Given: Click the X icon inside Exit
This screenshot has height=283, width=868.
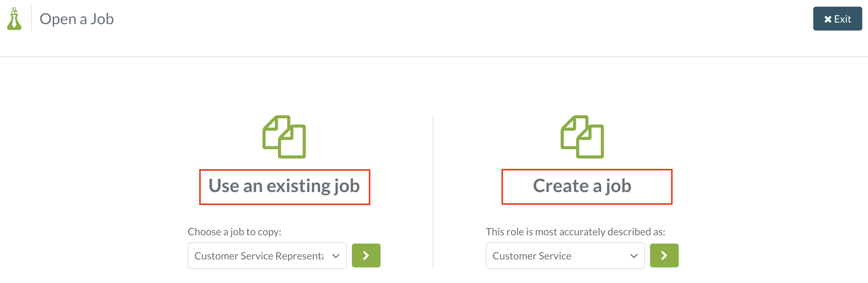Looking at the screenshot, I should 828,19.
